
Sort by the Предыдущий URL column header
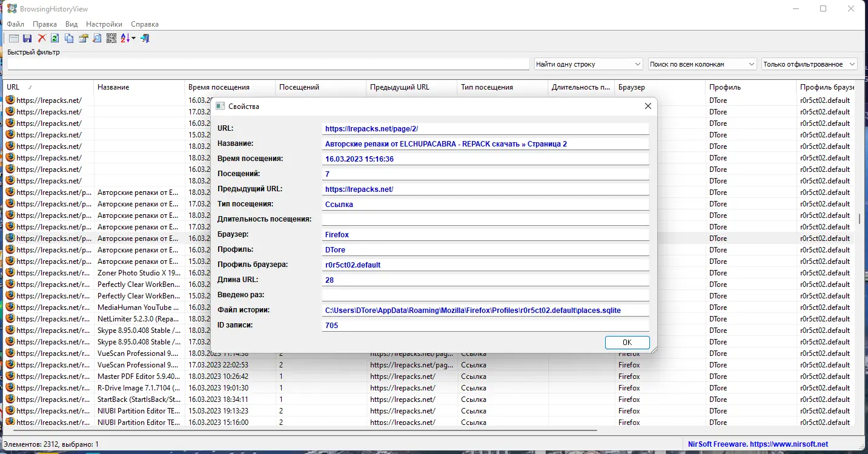[411, 87]
